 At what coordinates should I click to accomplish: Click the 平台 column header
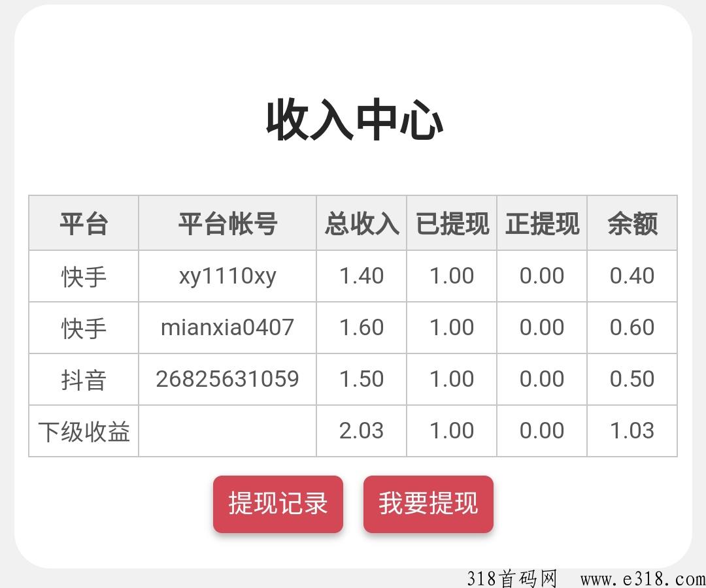[84, 223]
